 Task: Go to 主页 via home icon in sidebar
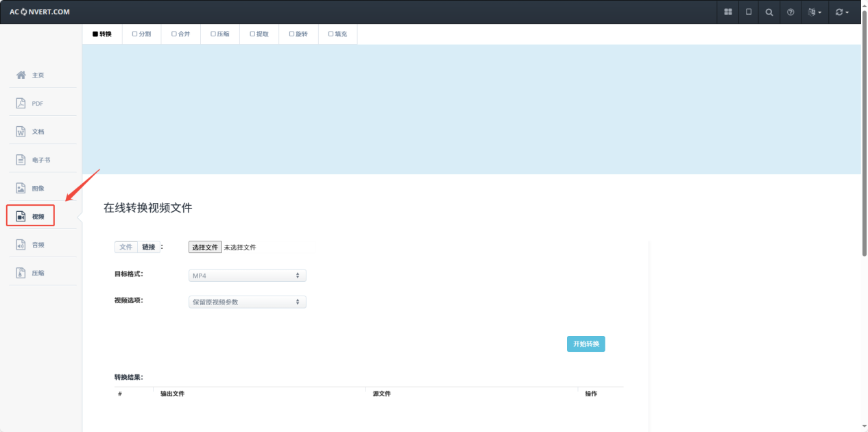21,75
